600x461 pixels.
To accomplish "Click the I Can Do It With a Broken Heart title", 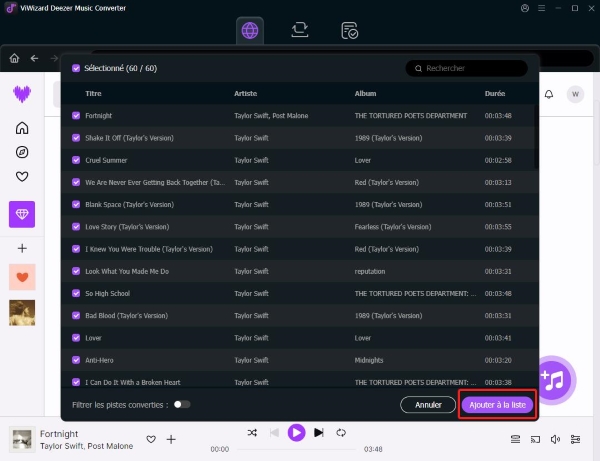I will click(x=132, y=382).
